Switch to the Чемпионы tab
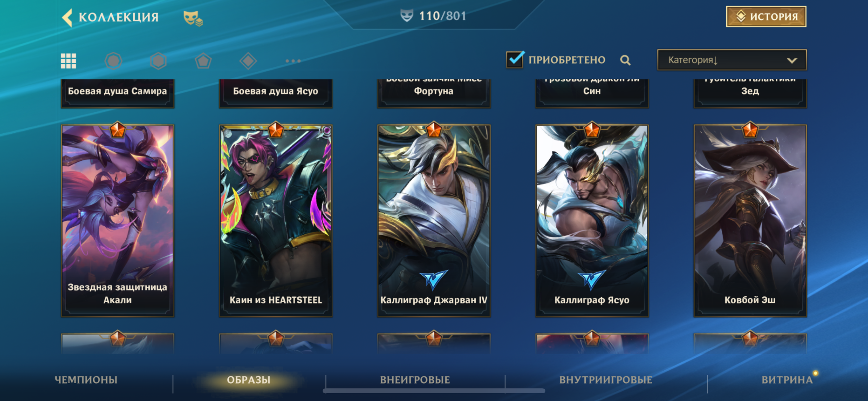Screen dimensions: 868x401 pyautogui.click(x=86, y=380)
